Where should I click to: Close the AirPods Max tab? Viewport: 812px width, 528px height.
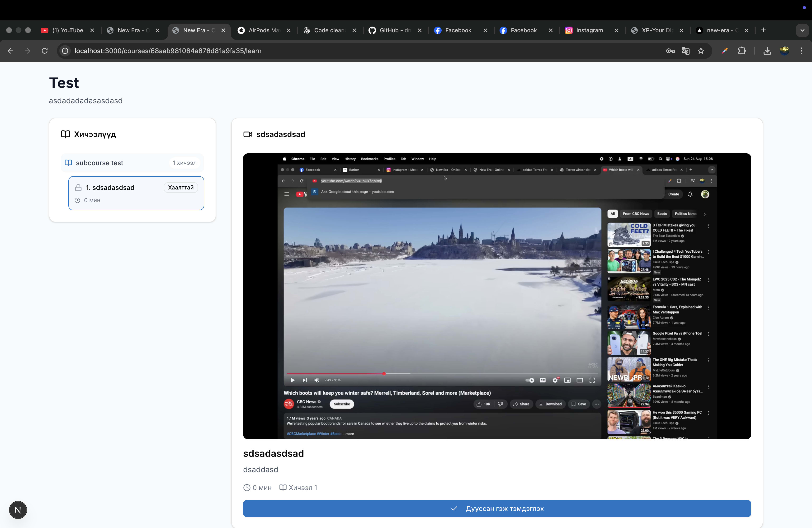(289, 30)
